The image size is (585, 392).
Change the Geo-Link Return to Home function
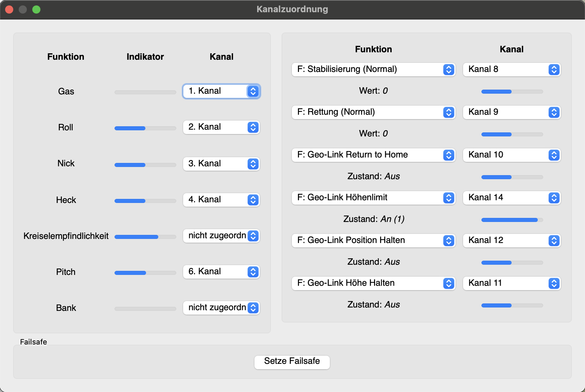373,155
